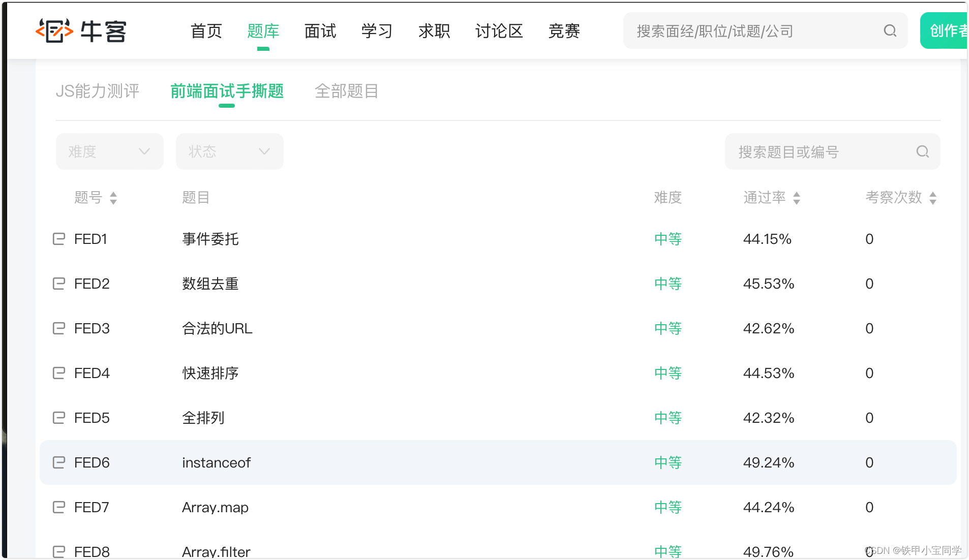Viewport: 969px width, 560px height.
Task: Click the row icon beside FED3
Action: (x=59, y=328)
